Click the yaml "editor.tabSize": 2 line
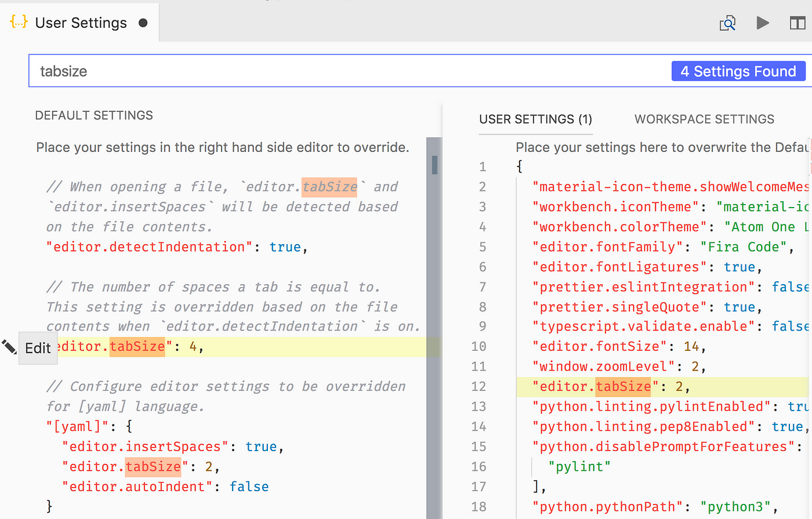812x519 pixels. click(x=141, y=467)
